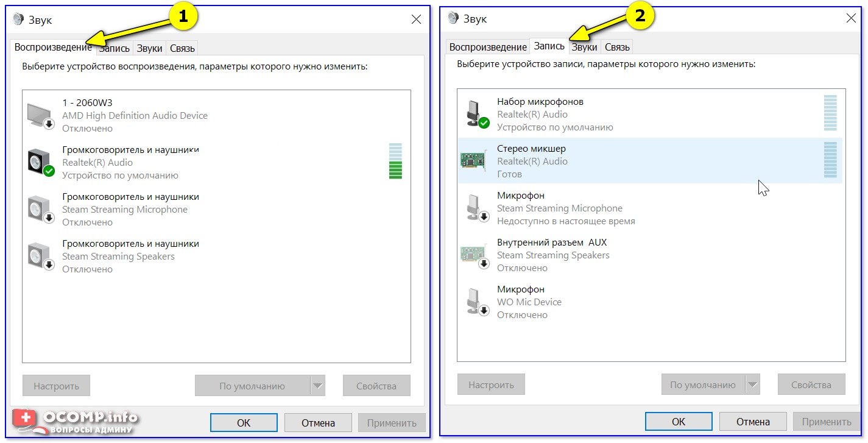
Task: Open Запись tab in the left sound window
Action: (115, 48)
